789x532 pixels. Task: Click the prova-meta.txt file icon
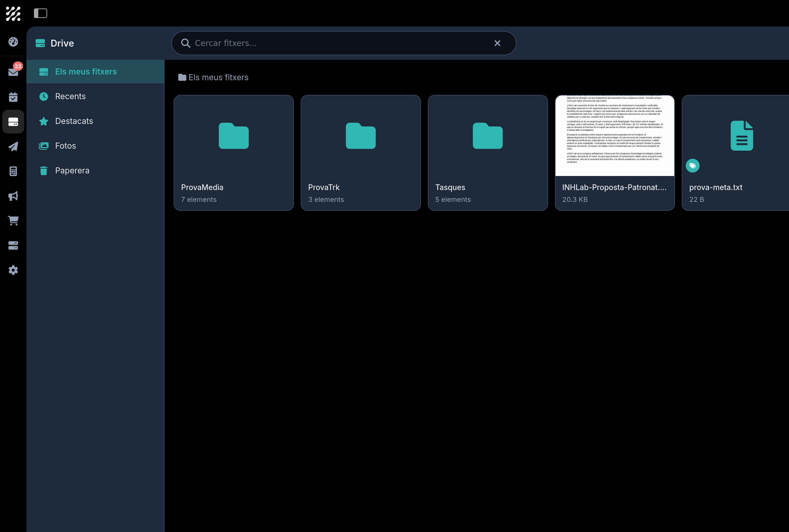742,136
